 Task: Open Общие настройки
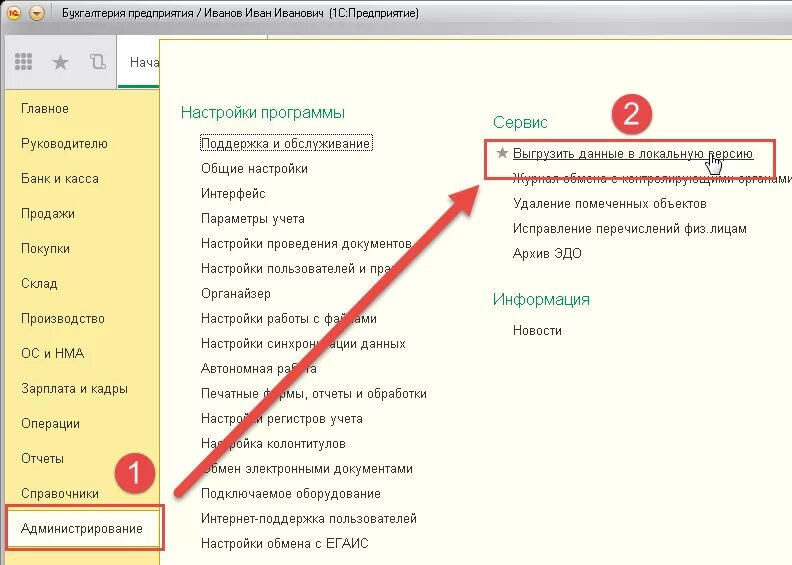tap(254, 168)
